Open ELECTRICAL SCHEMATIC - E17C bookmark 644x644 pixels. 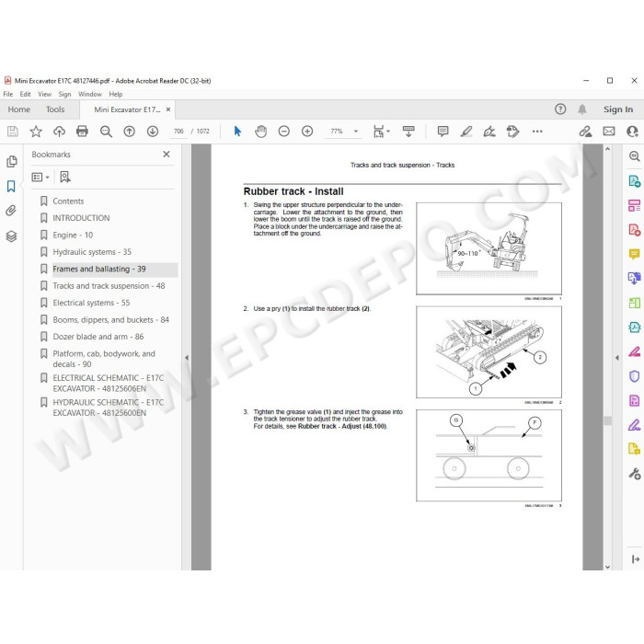108,384
